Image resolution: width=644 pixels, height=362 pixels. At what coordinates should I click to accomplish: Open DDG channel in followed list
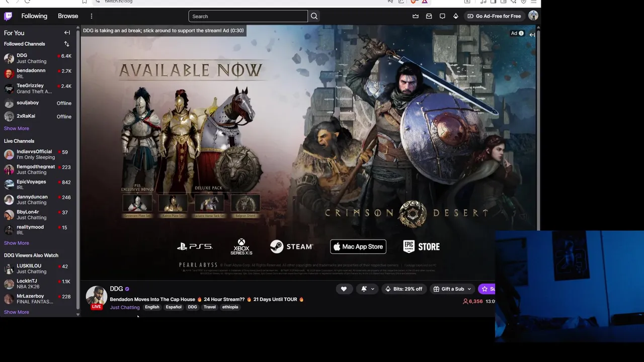pos(38,58)
